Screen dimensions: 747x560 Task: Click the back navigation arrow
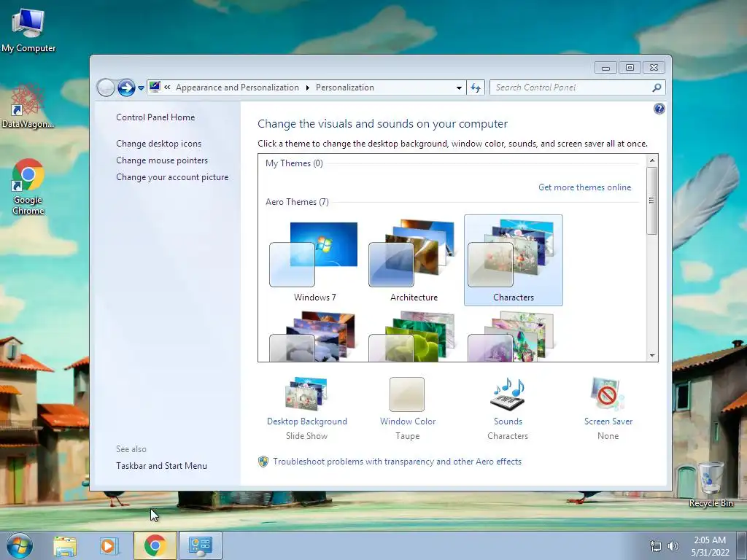tap(106, 87)
